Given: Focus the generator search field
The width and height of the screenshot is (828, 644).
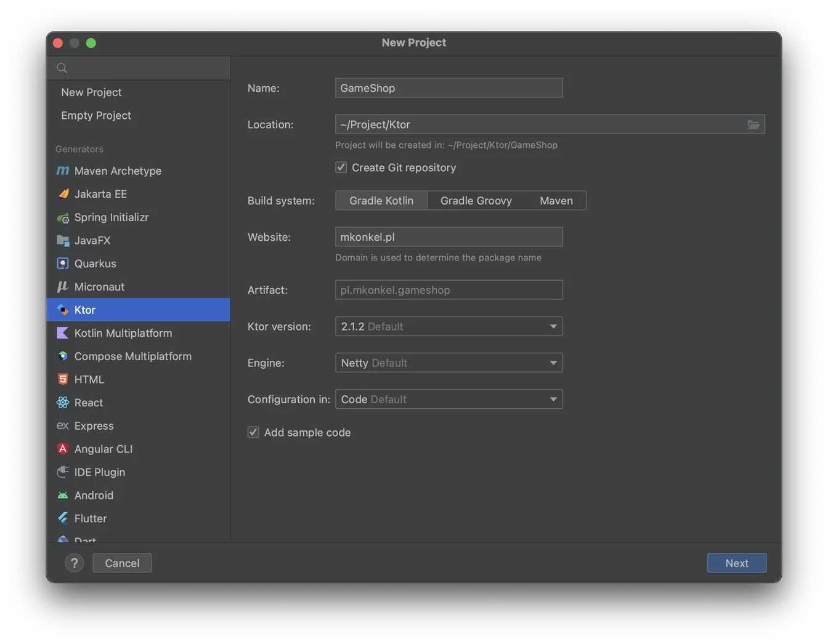Looking at the screenshot, I should point(139,68).
